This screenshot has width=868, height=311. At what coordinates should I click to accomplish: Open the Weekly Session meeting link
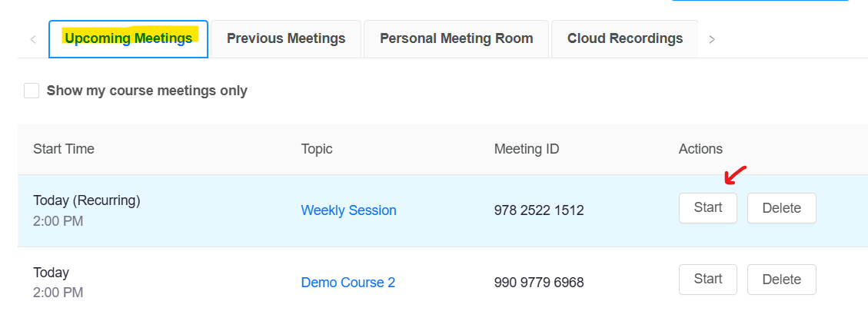pyautogui.click(x=348, y=210)
